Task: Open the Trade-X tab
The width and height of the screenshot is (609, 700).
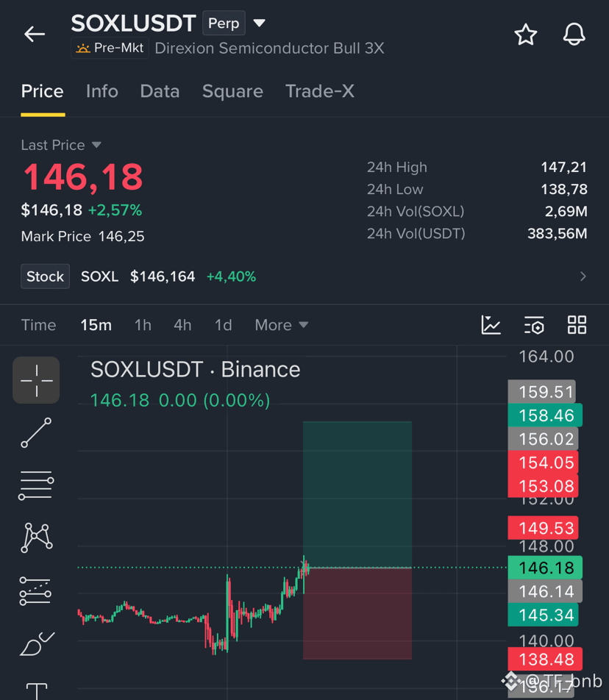Action: pyautogui.click(x=320, y=91)
